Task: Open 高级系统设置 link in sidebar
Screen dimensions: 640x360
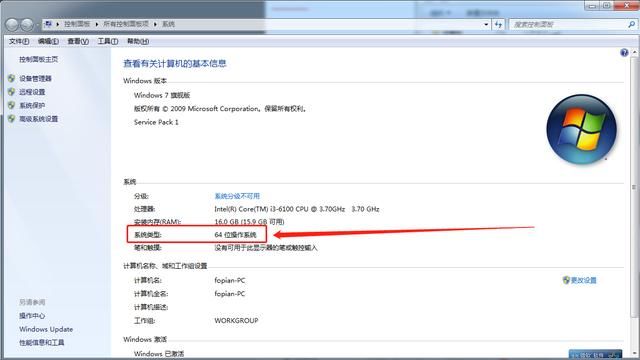Action: (38, 119)
